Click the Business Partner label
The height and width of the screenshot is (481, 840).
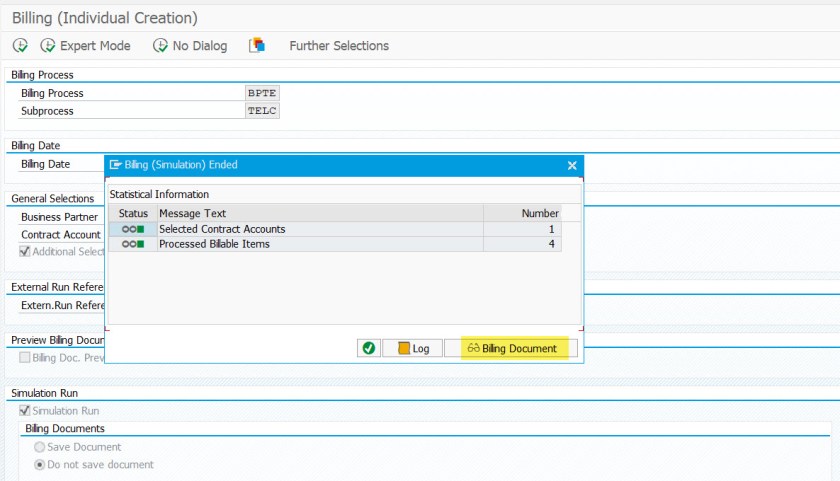(x=59, y=217)
